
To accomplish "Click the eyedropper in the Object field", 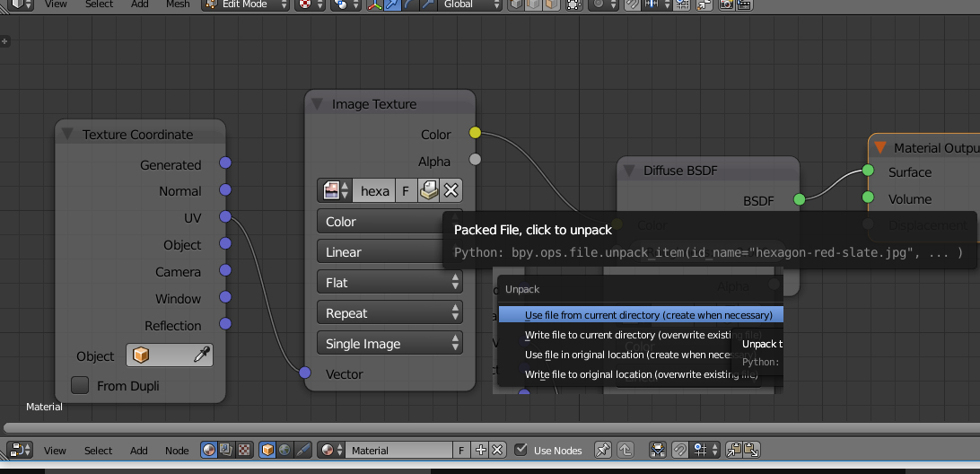I will (202, 355).
